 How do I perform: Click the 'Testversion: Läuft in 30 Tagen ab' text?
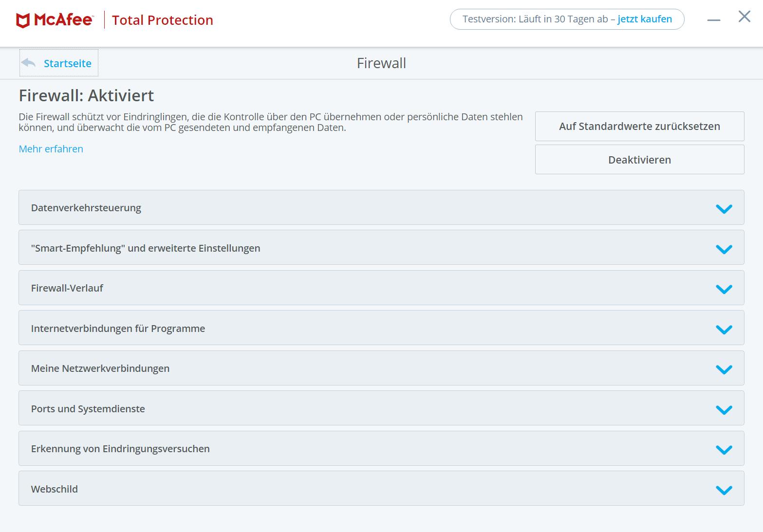(535, 19)
